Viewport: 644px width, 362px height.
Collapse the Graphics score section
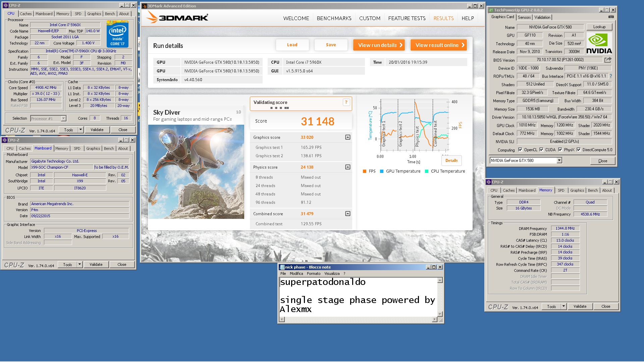point(348,137)
